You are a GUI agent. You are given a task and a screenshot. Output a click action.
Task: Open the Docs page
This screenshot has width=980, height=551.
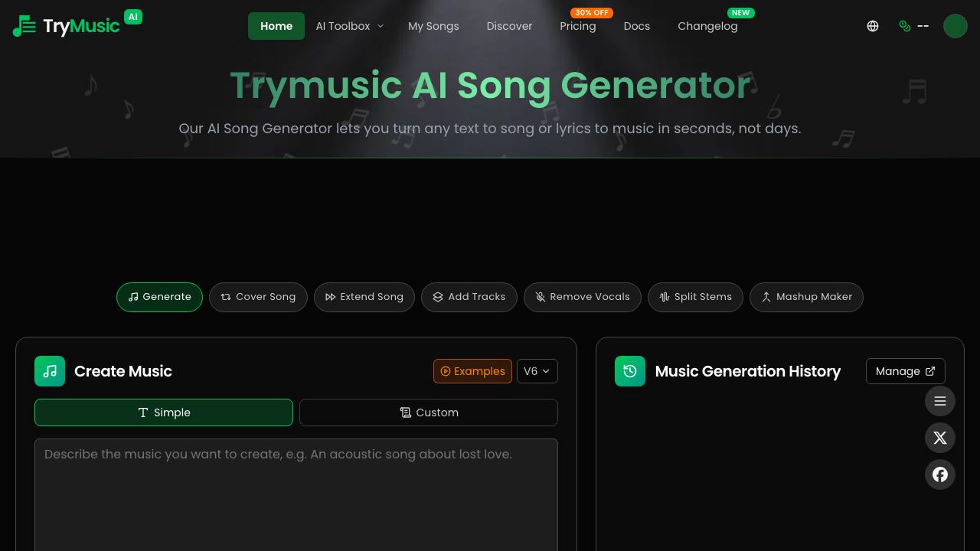[x=637, y=26]
